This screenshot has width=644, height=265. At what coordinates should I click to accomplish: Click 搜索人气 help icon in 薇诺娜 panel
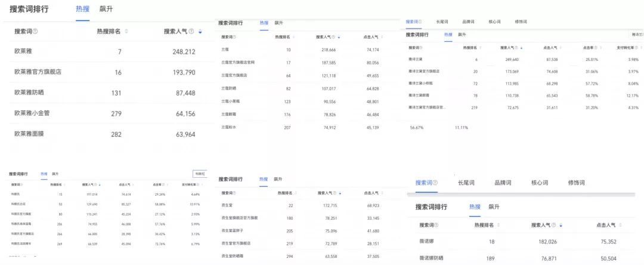pos(554,225)
